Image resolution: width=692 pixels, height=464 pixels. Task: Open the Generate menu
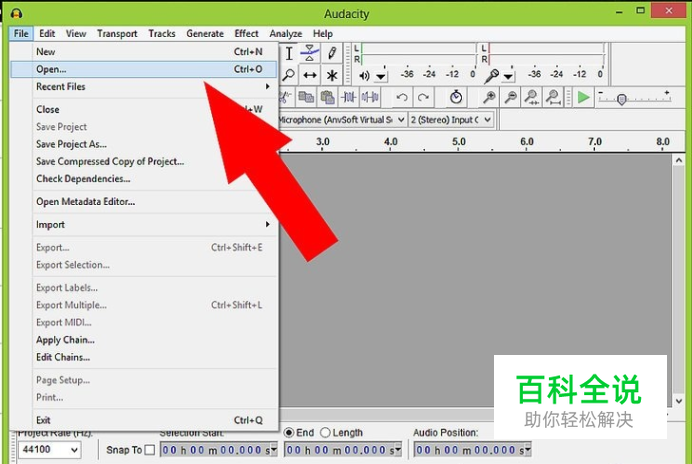click(x=205, y=34)
